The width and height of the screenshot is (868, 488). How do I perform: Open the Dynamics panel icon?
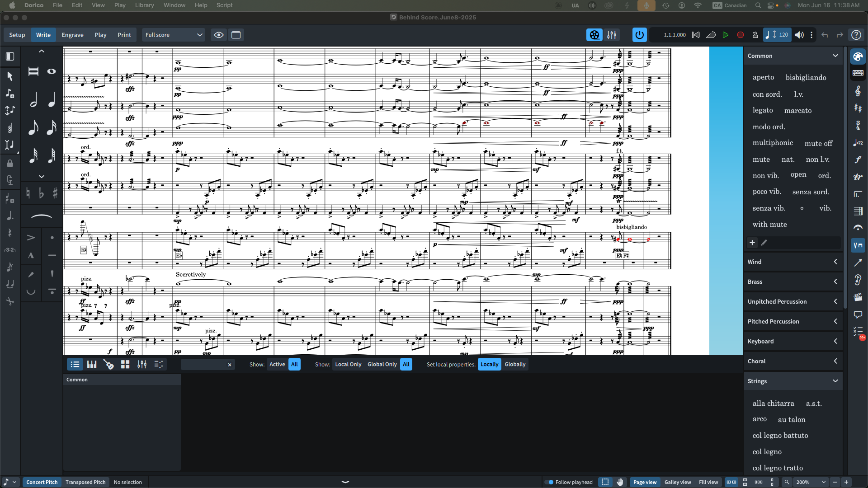(858, 160)
